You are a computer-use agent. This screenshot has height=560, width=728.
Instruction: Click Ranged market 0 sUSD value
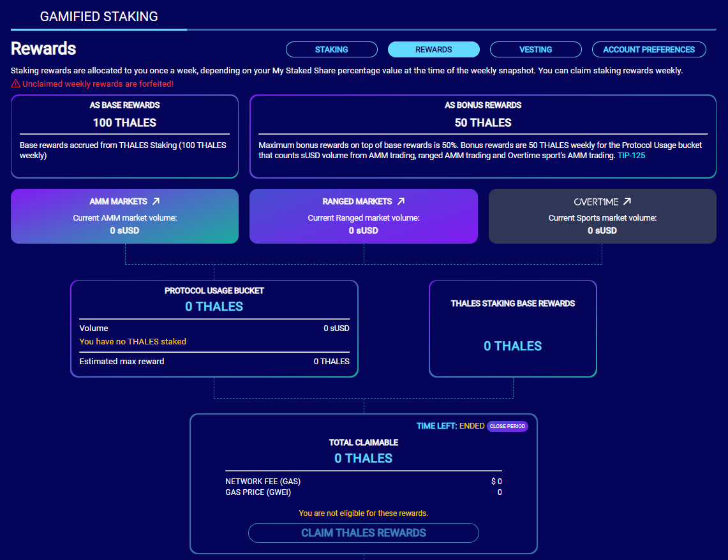[364, 231]
